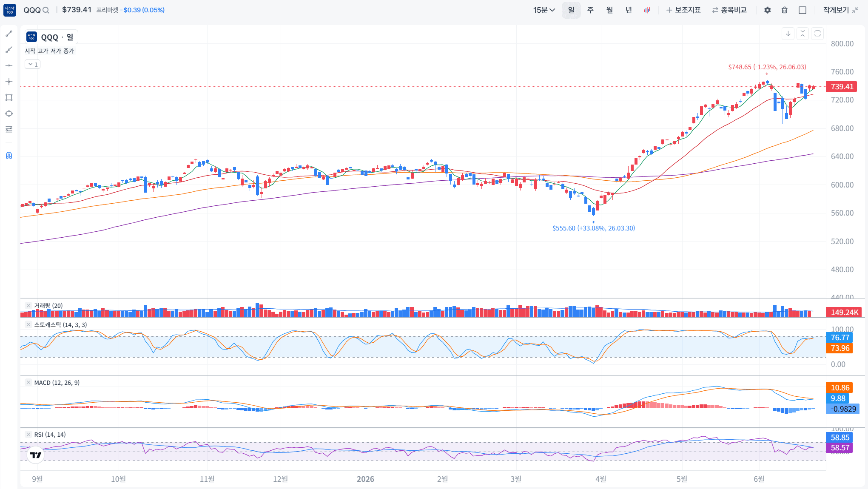Switch to 일 daily timeframe
The image size is (868, 489).
pos(571,10)
